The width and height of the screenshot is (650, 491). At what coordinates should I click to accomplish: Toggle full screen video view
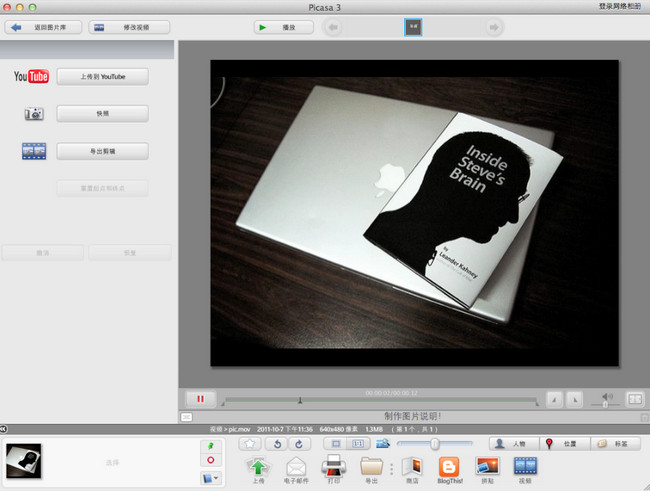click(x=635, y=399)
